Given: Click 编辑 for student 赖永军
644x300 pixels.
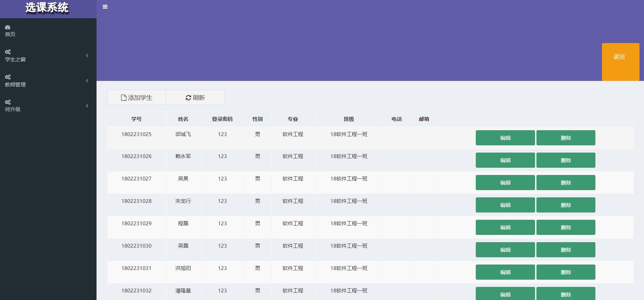Looking at the screenshot, I should point(505,160).
